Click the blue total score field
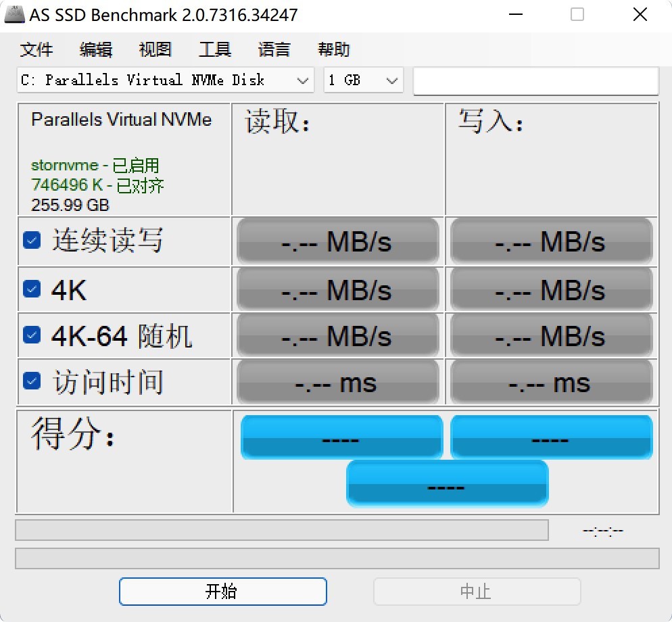 click(447, 483)
